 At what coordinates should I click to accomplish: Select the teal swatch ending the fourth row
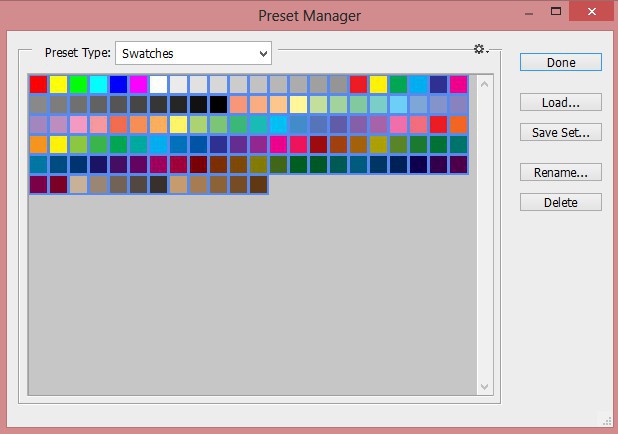(458, 145)
